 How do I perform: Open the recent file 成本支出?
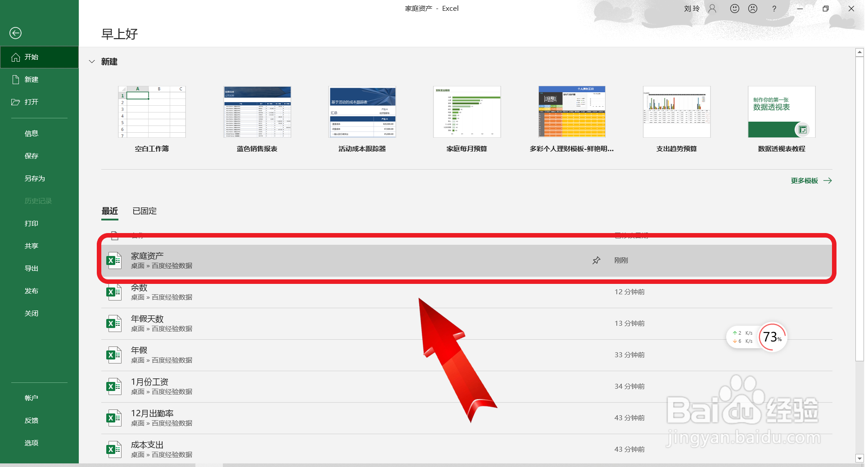(x=467, y=449)
